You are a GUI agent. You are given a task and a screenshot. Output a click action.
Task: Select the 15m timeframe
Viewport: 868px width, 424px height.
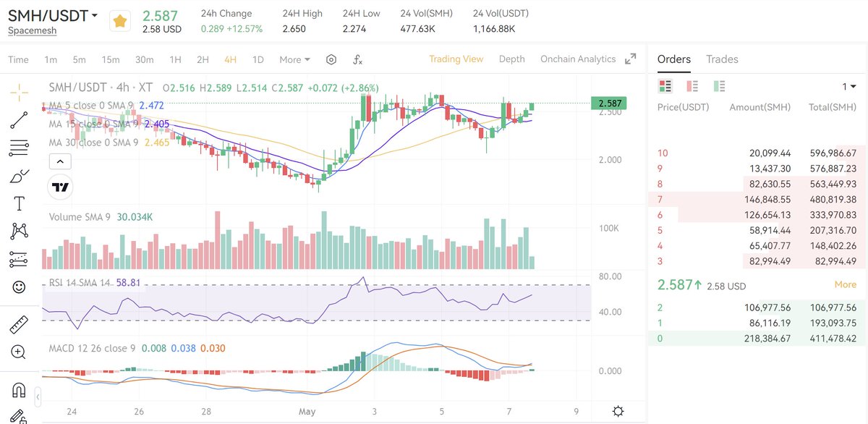[x=111, y=59]
